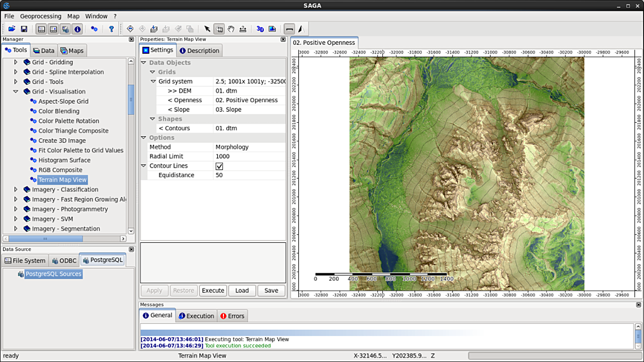Activate the Pan hand tool
Image resolution: width=644 pixels, height=362 pixels.
(x=231, y=29)
